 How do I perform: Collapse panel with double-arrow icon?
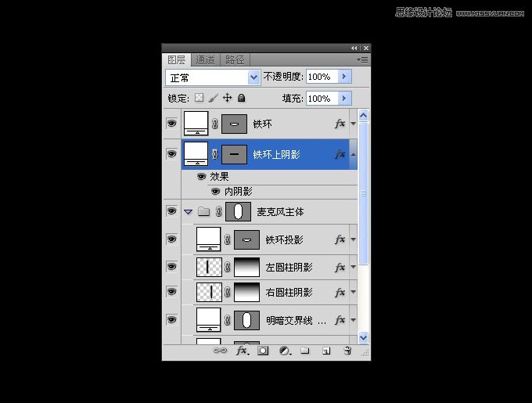354,49
